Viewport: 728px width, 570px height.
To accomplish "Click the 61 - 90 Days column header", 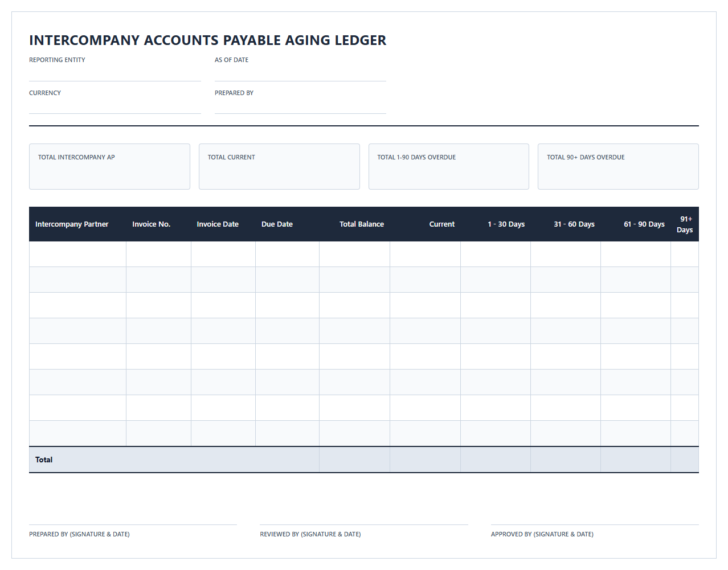I will click(x=636, y=224).
